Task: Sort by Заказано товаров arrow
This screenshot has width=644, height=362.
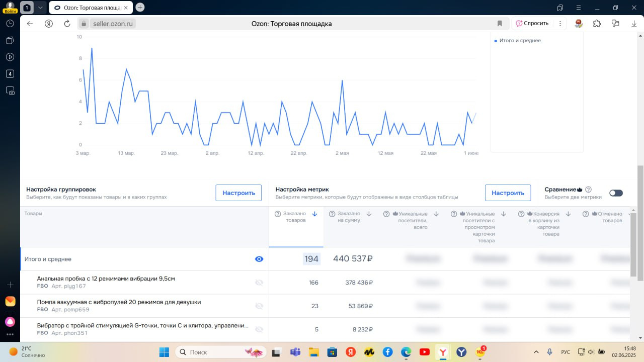Action: point(315,214)
